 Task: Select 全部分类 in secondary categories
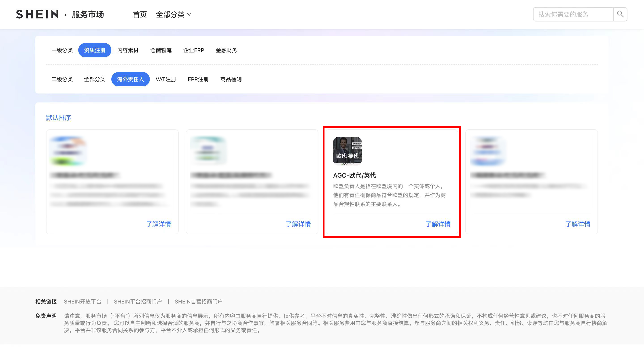click(x=95, y=79)
